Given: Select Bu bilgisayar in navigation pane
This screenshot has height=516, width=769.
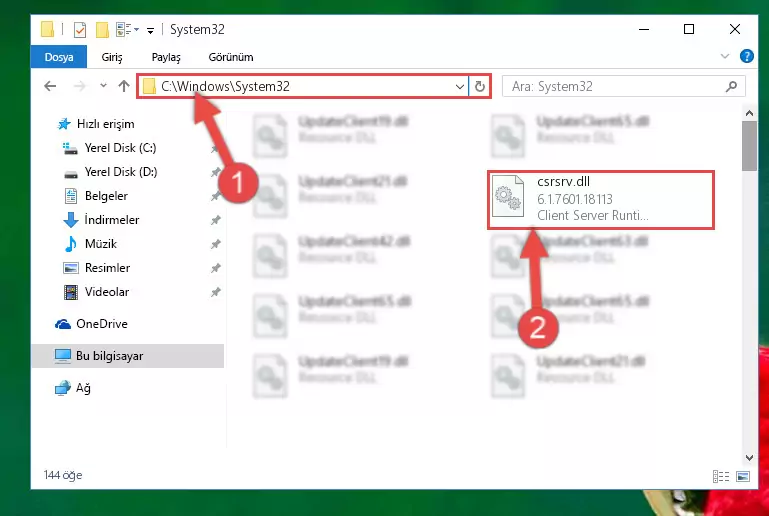Looking at the screenshot, I should [128, 356].
